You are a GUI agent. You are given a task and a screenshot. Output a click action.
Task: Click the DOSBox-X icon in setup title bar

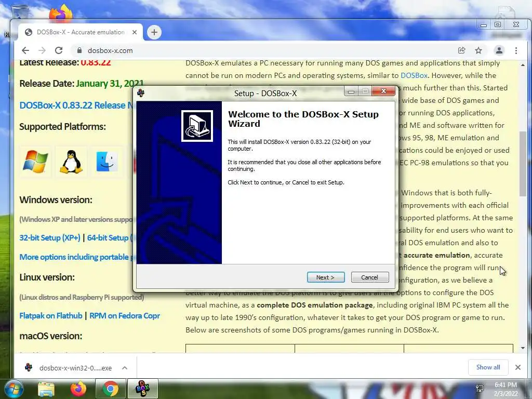coord(141,92)
